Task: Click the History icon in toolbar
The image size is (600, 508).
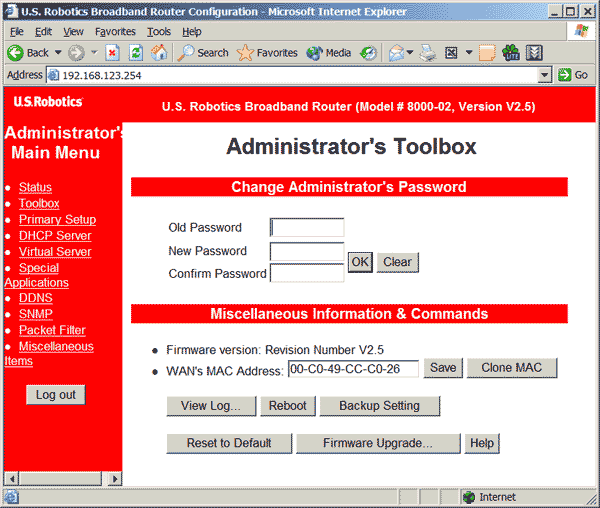Action: click(x=368, y=53)
